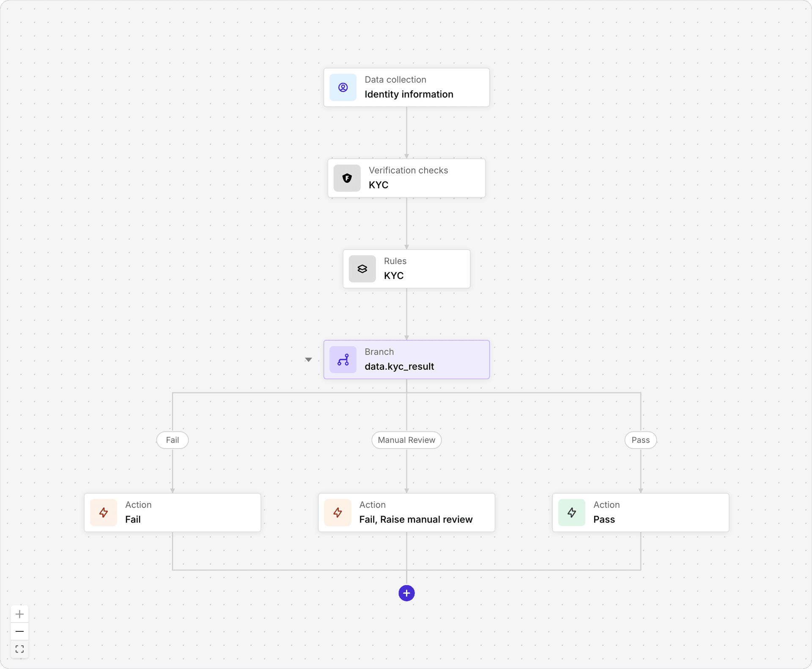Fit the workflow to view

tap(19, 649)
